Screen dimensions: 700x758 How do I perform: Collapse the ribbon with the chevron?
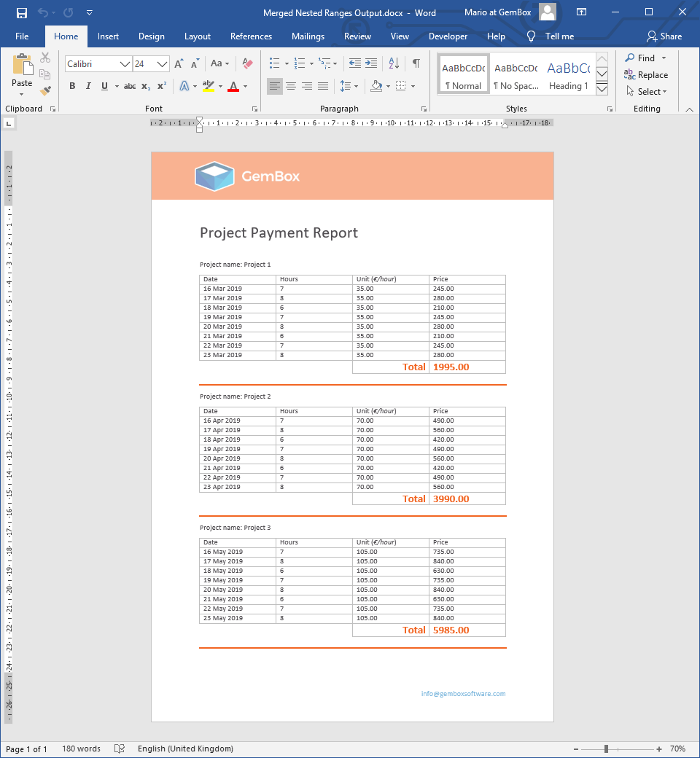click(x=689, y=108)
